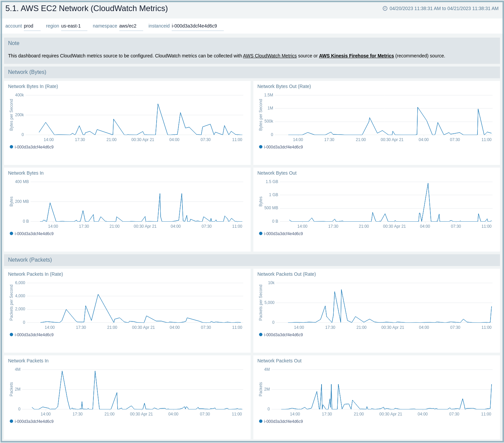The image size is (504, 443).
Task: Open the namespace filter showing aws/ec2
Action: [x=131, y=26]
